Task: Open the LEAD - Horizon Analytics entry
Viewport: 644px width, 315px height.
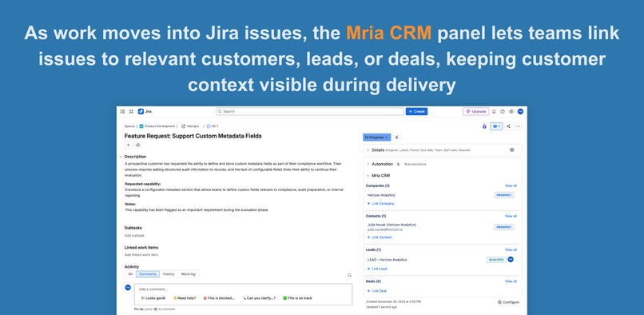Action: (x=388, y=260)
